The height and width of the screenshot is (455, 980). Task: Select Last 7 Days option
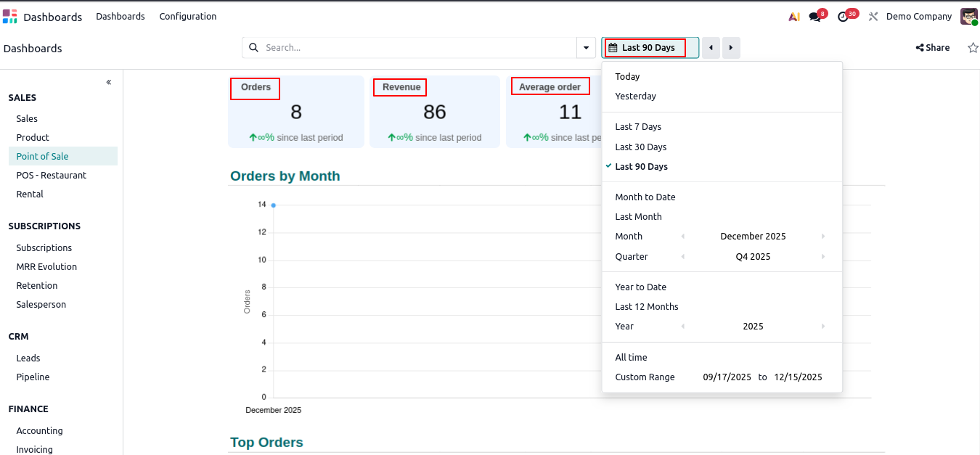(x=638, y=127)
